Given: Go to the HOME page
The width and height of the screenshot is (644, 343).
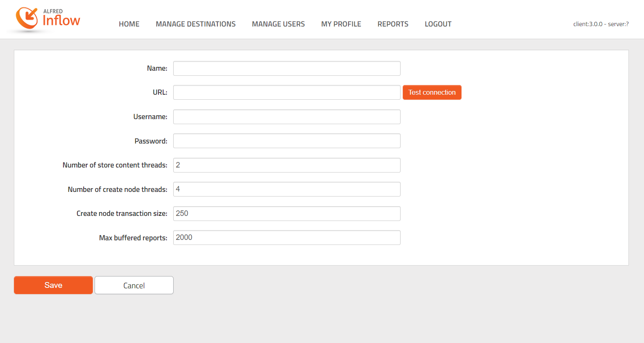Looking at the screenshot, I should pyautogui.click(x=129, y=24).
